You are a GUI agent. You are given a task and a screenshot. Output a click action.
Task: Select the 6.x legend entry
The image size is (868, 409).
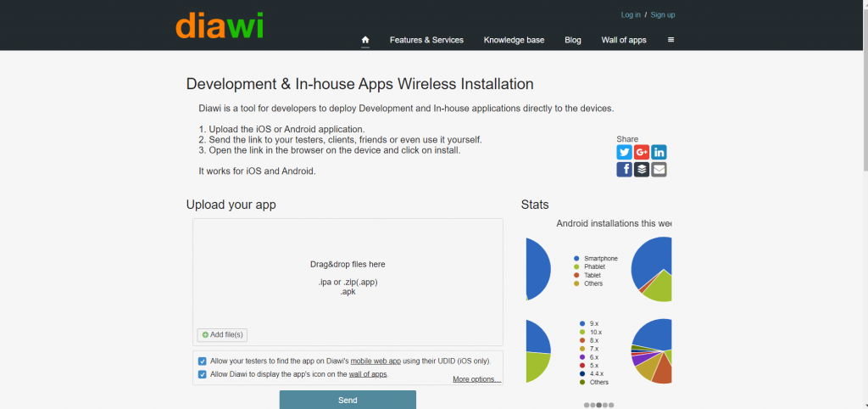point(589,357)
